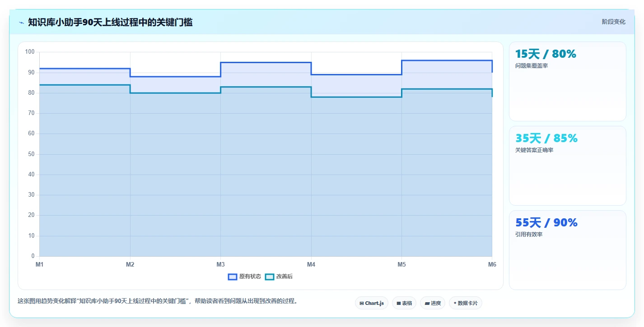Open the 15天 / 80% card
The height and width of the screenshot is (327, 644).
pyautogui.click(x=568, y=82)
